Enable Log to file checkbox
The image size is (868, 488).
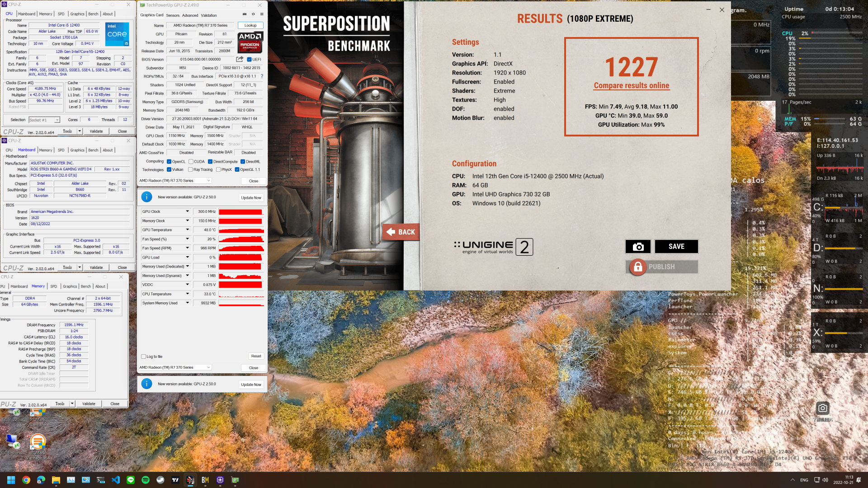(x=144, y=357)
